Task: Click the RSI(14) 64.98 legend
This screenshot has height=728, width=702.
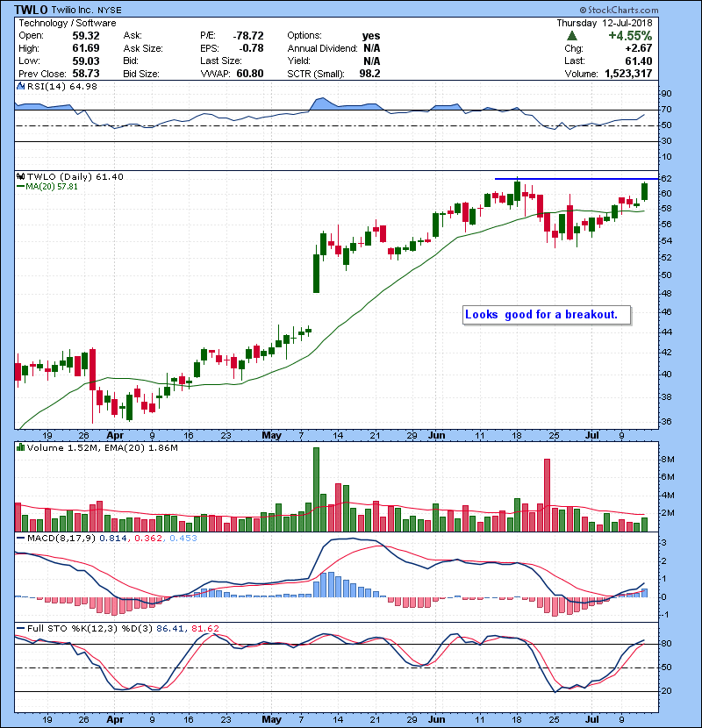Action: click(x=62, y=86)
